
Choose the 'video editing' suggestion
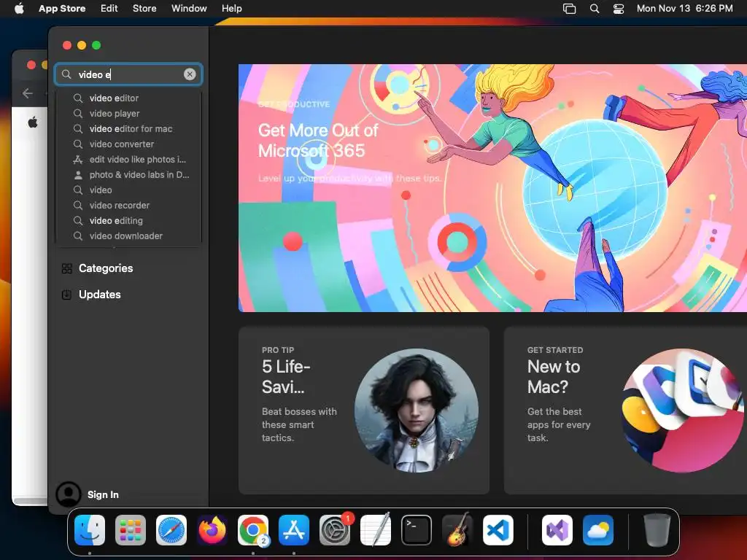(128, 220)
